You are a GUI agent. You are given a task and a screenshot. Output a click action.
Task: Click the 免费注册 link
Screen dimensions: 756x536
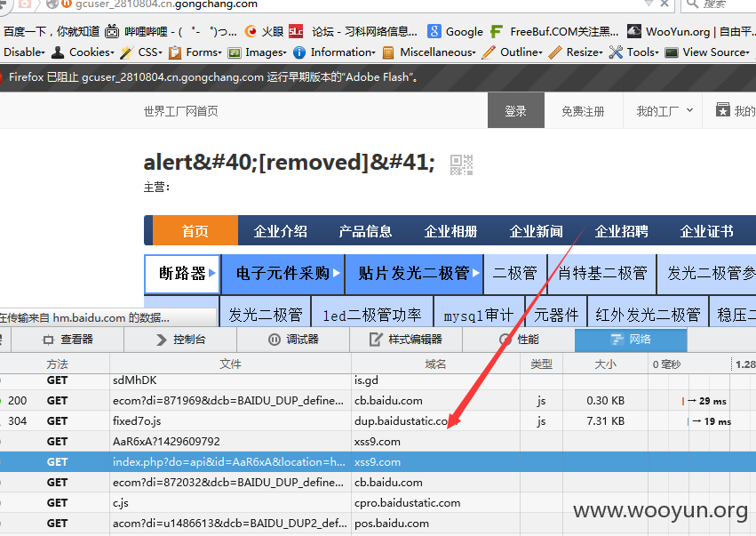click(x=583, y=111)
